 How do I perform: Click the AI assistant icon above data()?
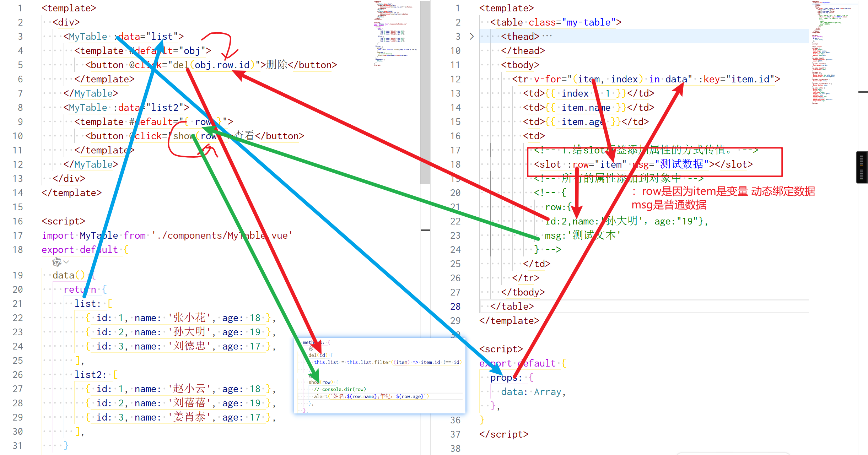point(56,262)
